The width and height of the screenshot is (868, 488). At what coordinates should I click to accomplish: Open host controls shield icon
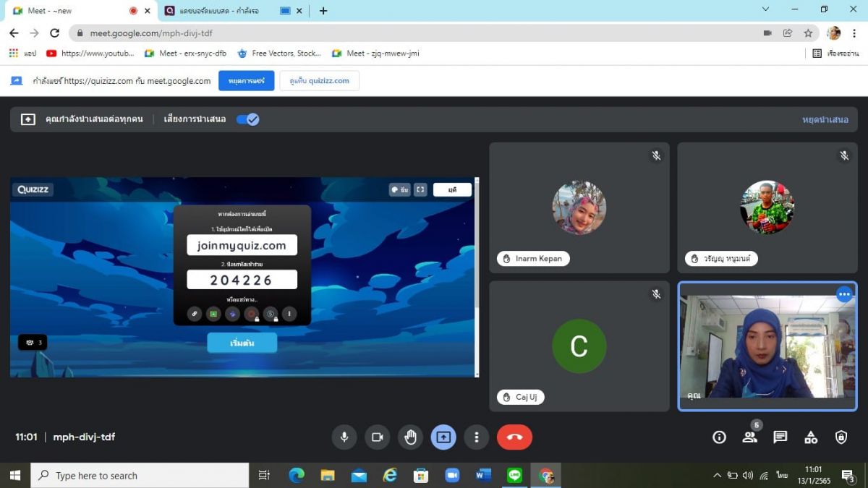[x=841, y=437]
